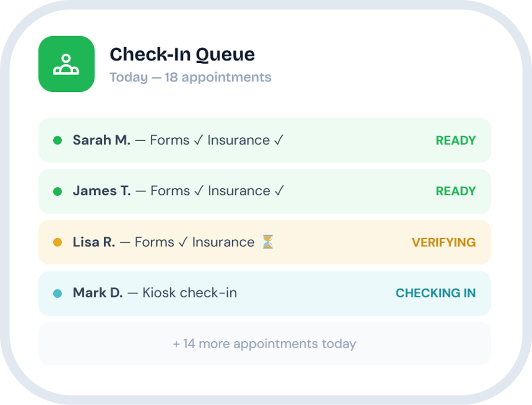Viewport: 532px width, 405px height.
Task: Click the hourglass icon in Lisa R.'s row
Action: [268, 242]
